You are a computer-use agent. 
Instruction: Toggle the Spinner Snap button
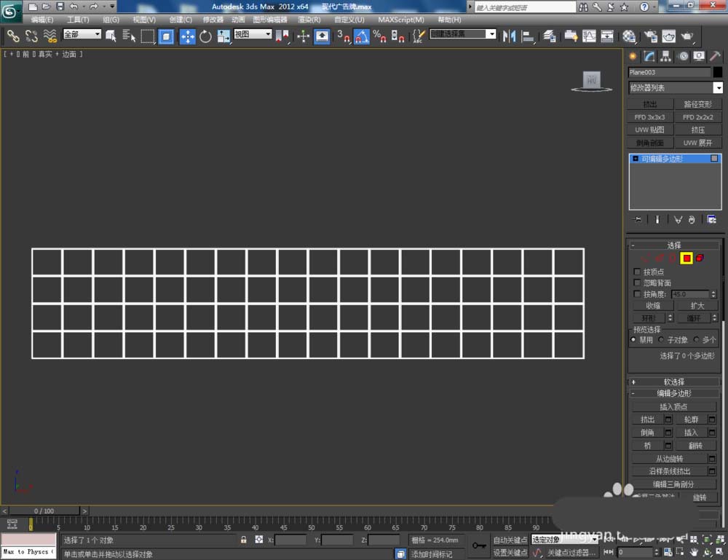[397, 36]
